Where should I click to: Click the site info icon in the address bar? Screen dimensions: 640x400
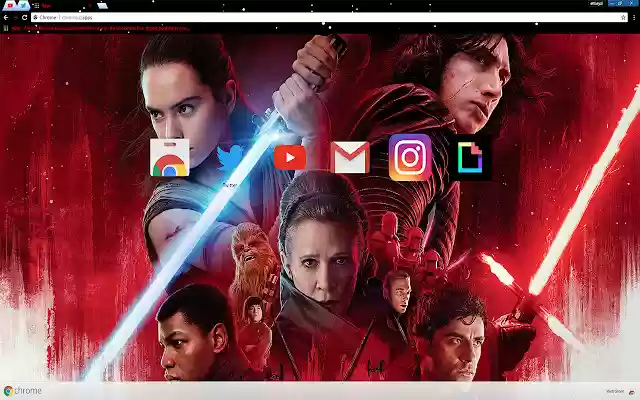[x=35, y=18]
